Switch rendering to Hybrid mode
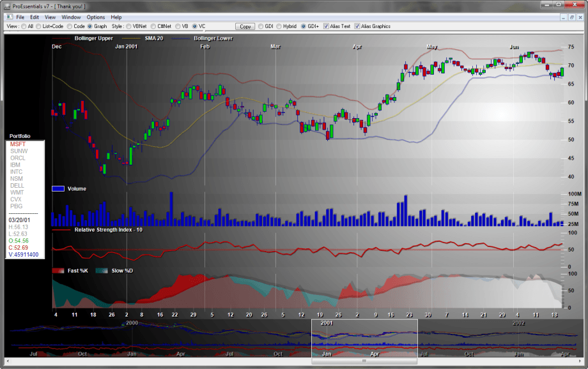 pyautogui.click(x=279, y=27)
